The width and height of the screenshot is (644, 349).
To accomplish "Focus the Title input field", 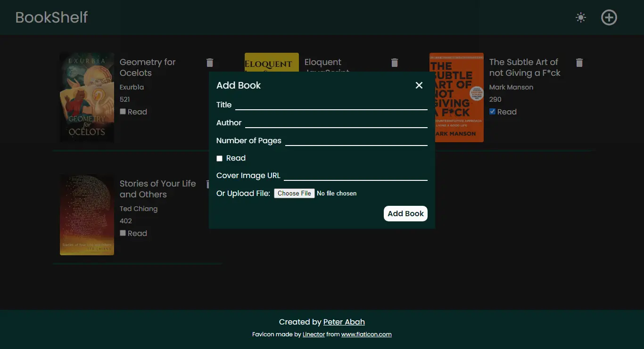I will click(331, 105).
